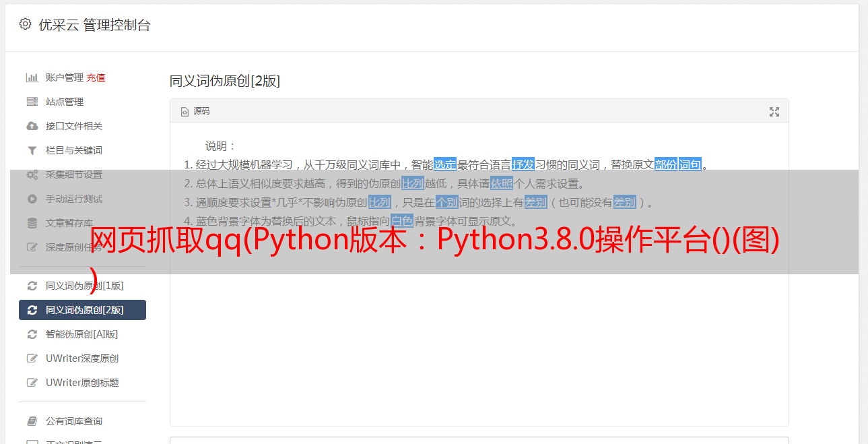The height and width of the screenshot is (444, 868).
Task: Click the server icon for 站点管理
Action: (x=32, y=102)
